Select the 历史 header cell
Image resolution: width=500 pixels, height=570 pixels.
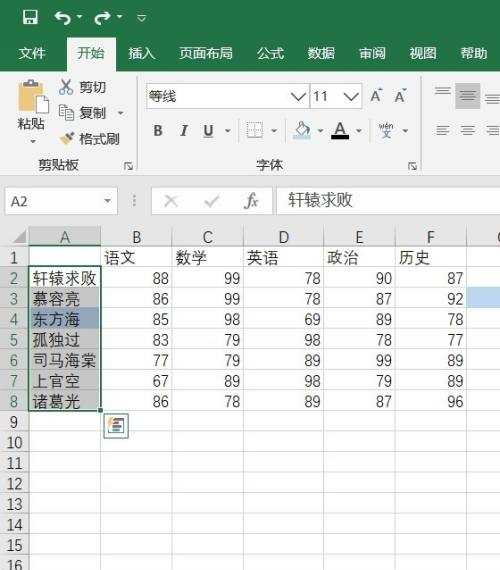point(431,258)
